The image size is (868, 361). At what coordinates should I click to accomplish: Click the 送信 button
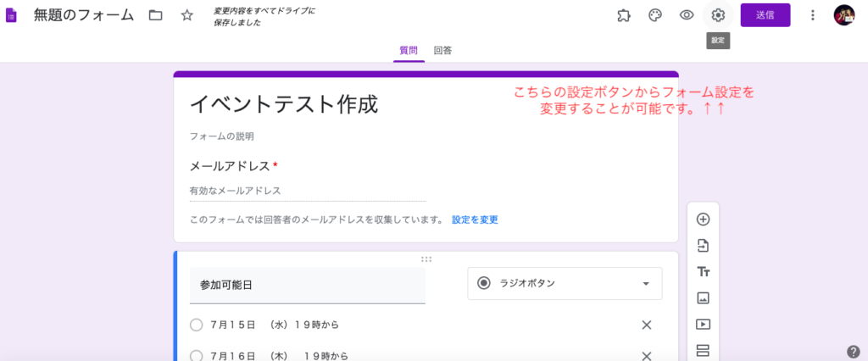click(765, 15)
